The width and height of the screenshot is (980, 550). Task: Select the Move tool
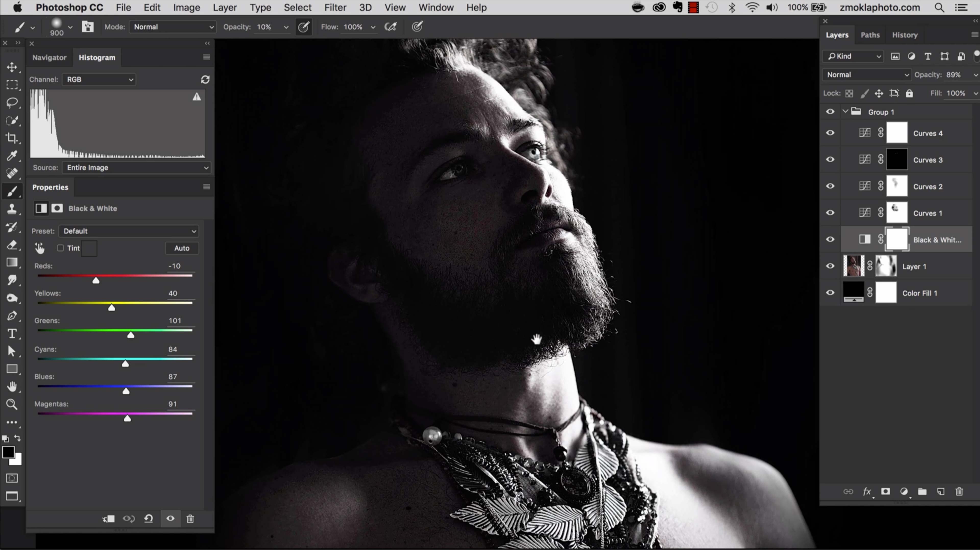12,67
